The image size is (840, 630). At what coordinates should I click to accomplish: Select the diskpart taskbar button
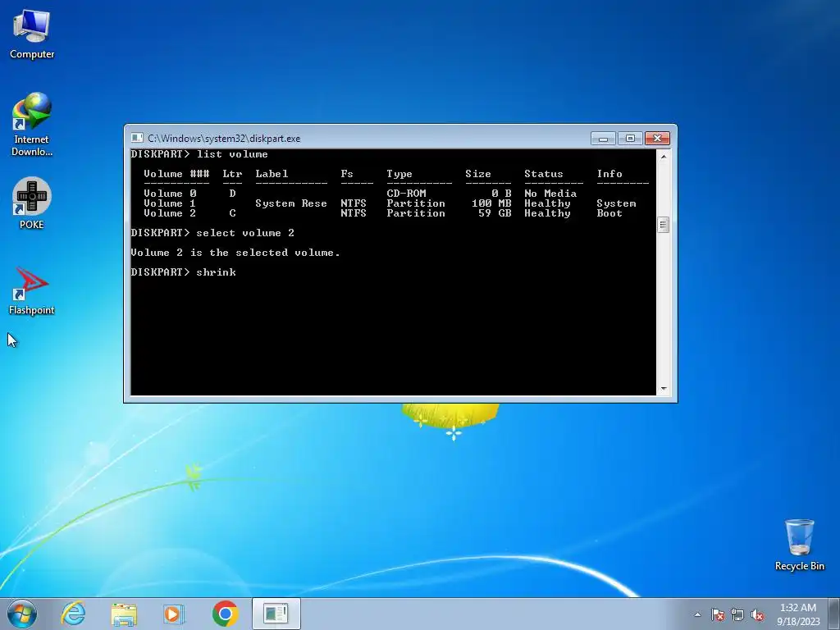click(x=276, y=614)
